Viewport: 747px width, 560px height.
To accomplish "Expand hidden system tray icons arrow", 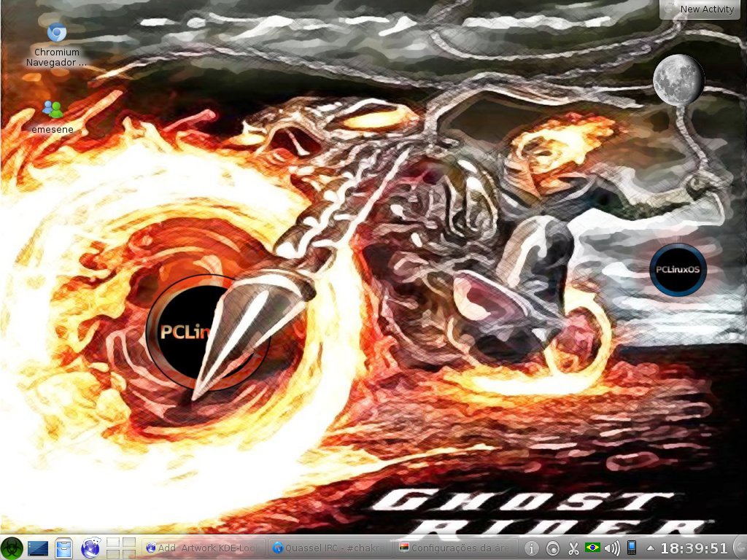I will (650, 548).
